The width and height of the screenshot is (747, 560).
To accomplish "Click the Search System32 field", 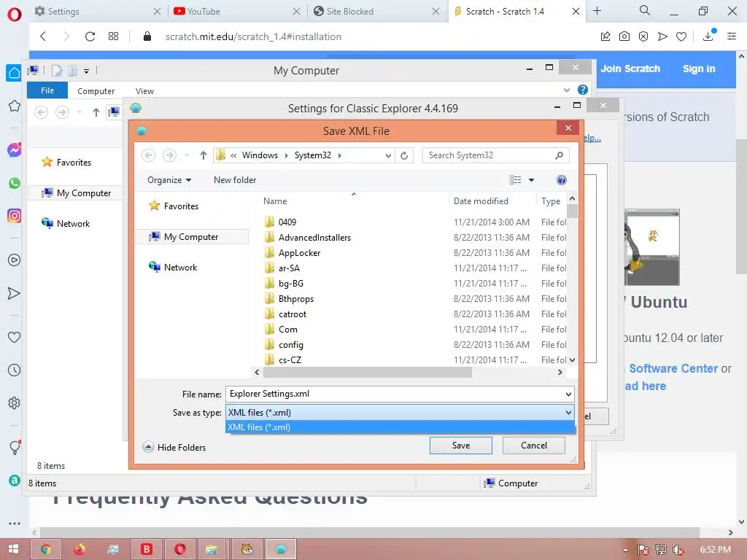I will coord(495,155).
